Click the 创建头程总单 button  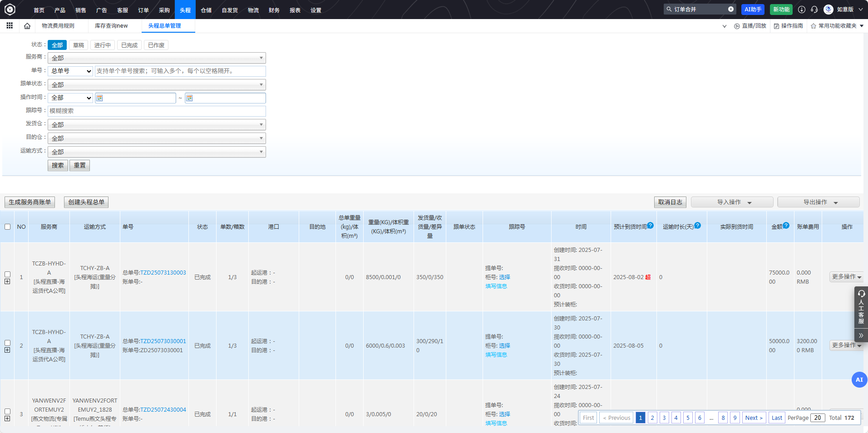coord(86,202)
